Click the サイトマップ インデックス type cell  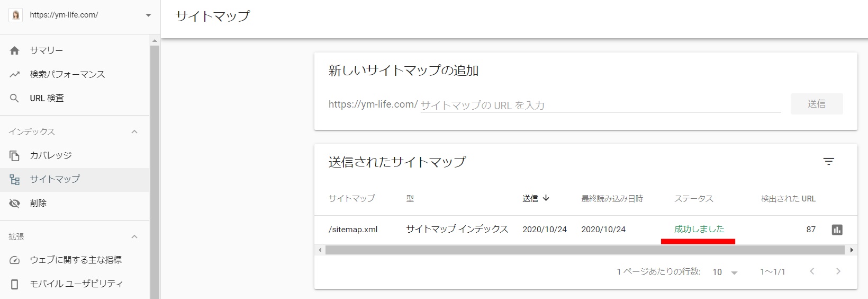tap(457, 229)
